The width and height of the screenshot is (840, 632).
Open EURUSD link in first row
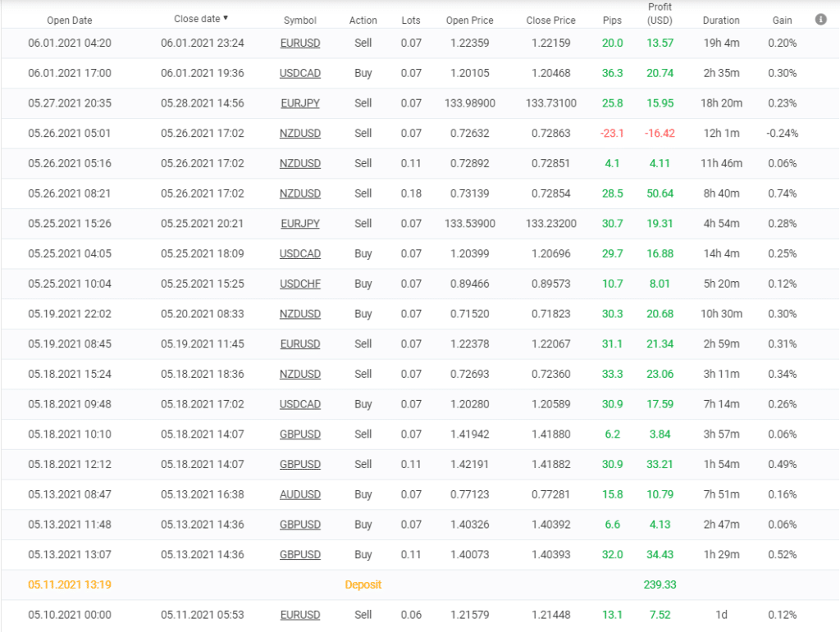coord(300,43)
